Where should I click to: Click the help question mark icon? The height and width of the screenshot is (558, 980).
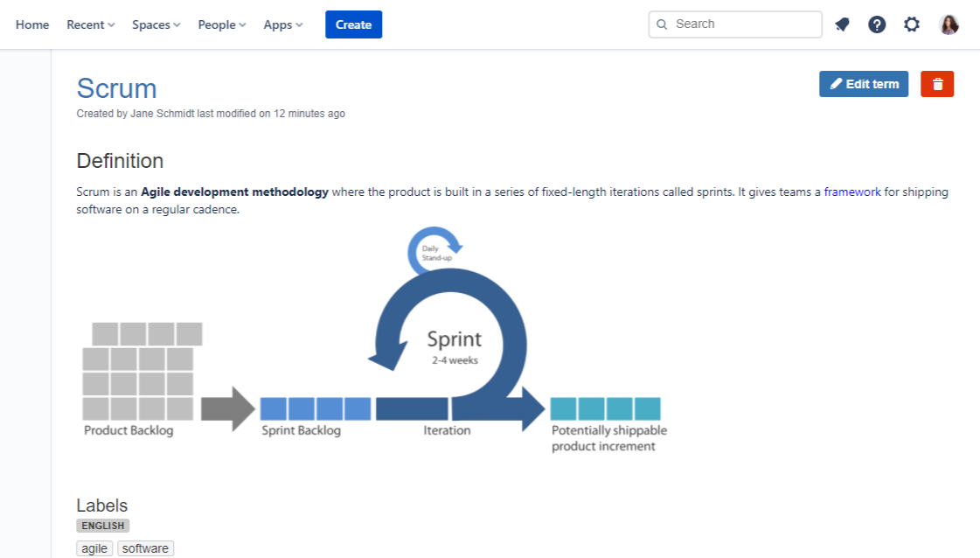point(877,24)
